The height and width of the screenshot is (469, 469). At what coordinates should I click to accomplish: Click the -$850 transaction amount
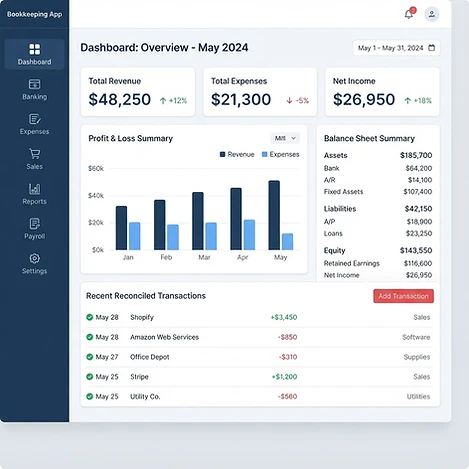click(x=287, y=337)
